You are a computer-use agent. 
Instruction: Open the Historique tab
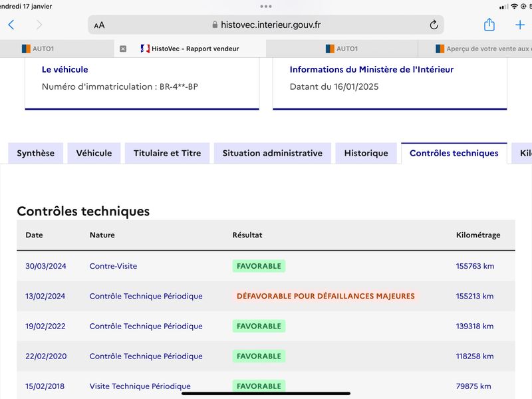[366, 154]
